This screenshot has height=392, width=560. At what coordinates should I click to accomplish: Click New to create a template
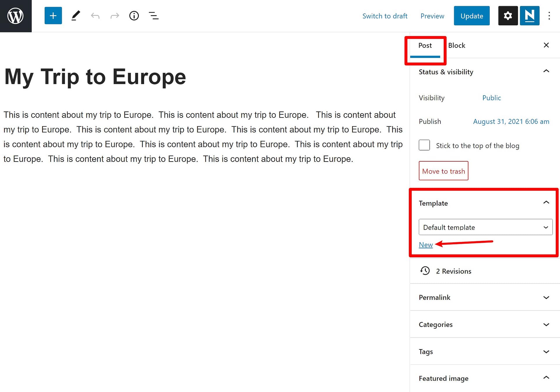pos(426,245)
